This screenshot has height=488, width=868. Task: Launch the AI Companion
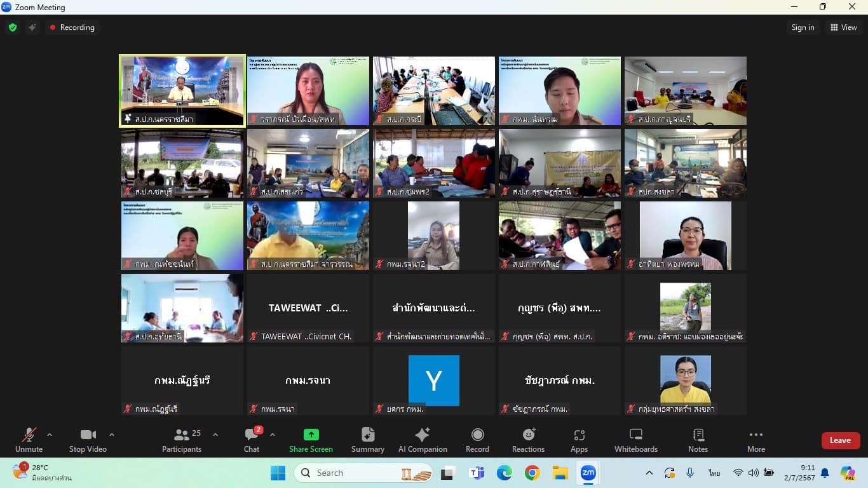tap(423, 440)
